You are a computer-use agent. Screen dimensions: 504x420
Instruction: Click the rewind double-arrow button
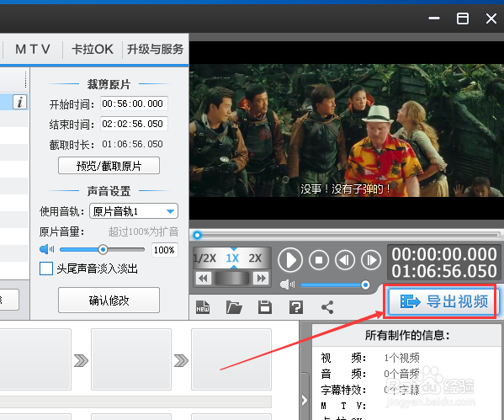click(x=203, y=279)
